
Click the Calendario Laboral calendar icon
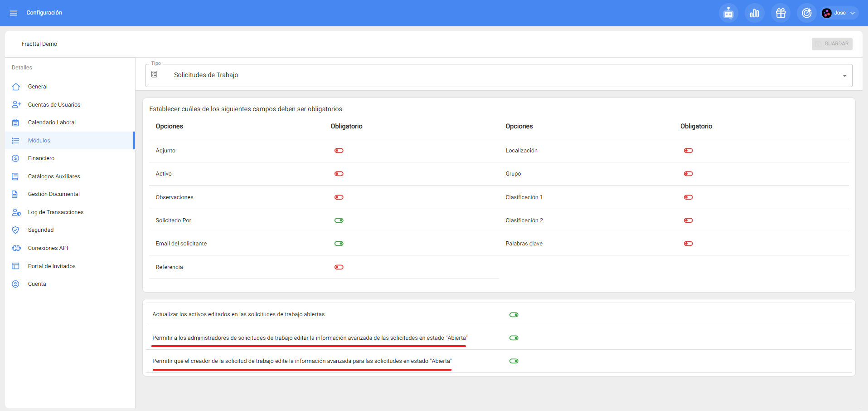pos(16,122)
